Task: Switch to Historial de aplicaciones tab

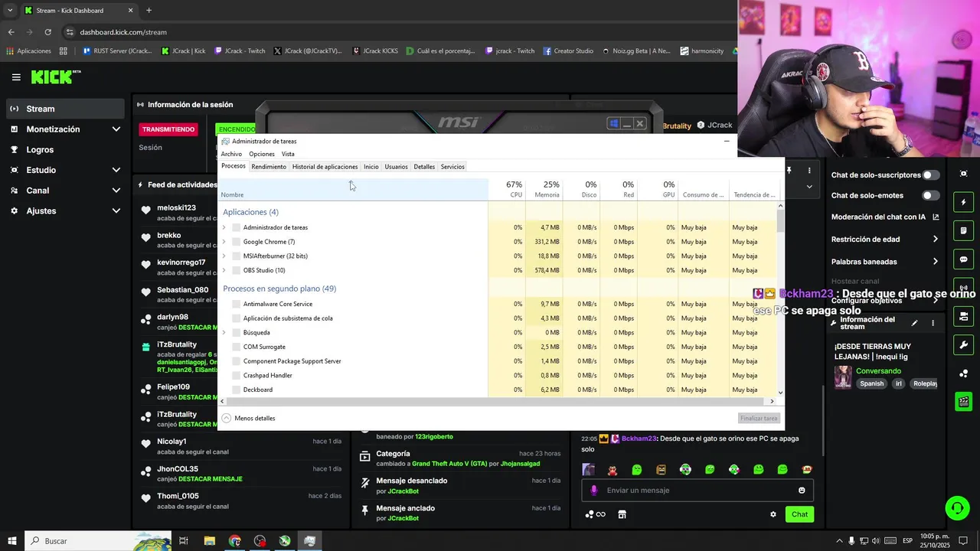Action: (325, 167)
